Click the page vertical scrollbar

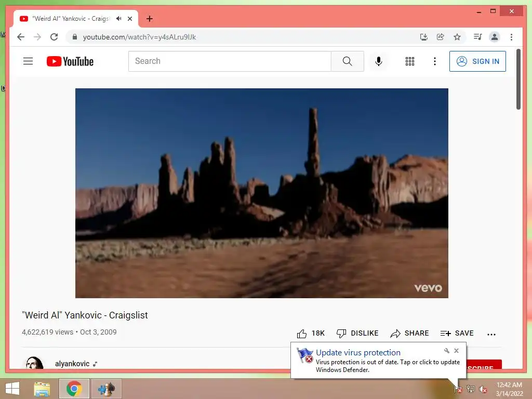point(518,79)
